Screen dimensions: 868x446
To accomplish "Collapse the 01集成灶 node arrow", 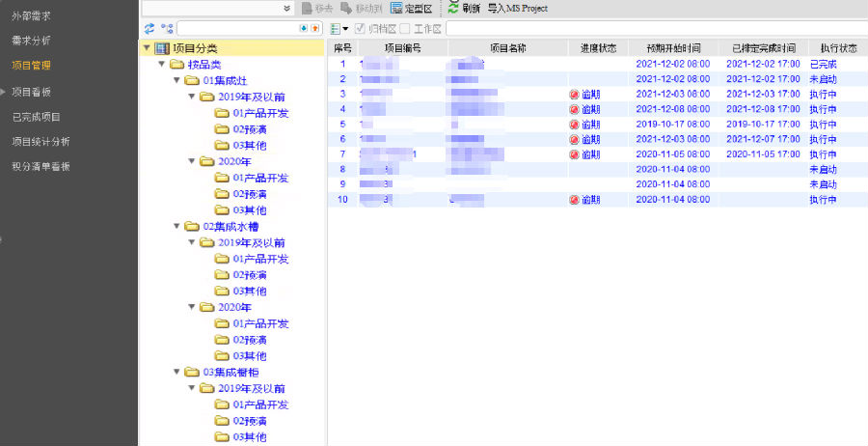I will click(x=176, y=80).
